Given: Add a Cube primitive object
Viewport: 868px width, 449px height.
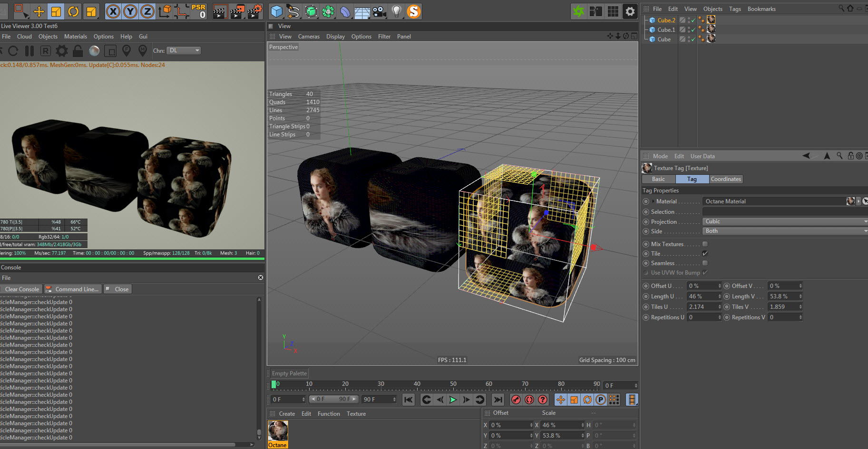Looking at the screenshot, I should tap(276, 11).
